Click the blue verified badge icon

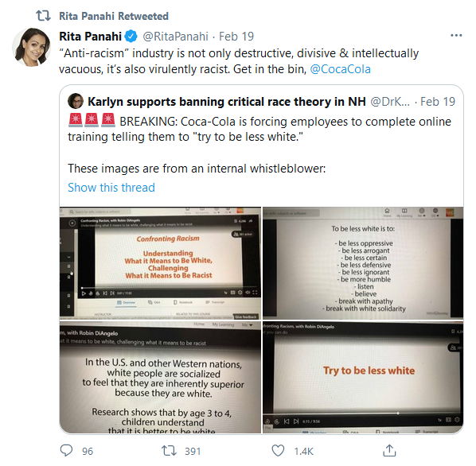[131, 37]
